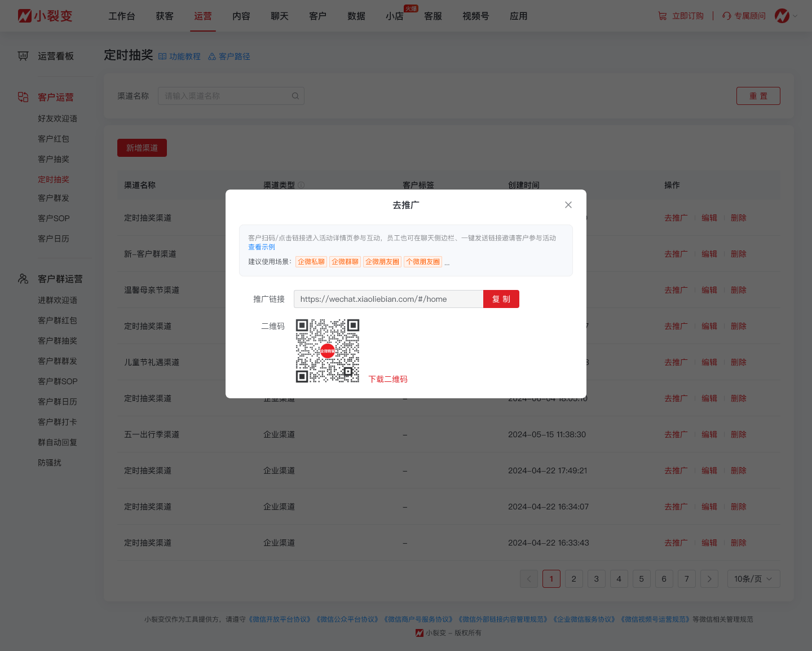
Task: Select 个微朋友圈 scenario tag
Action: click(423, 262)
